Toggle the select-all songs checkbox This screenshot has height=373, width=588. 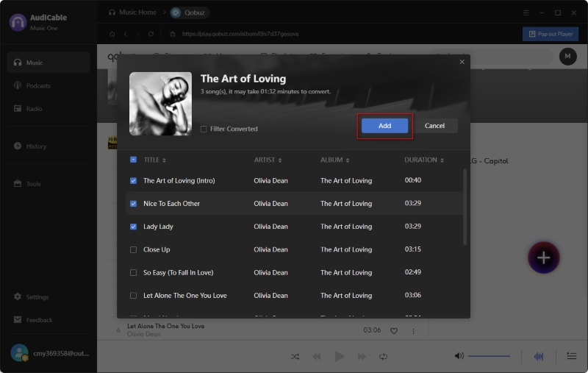(x=133, y=160)
